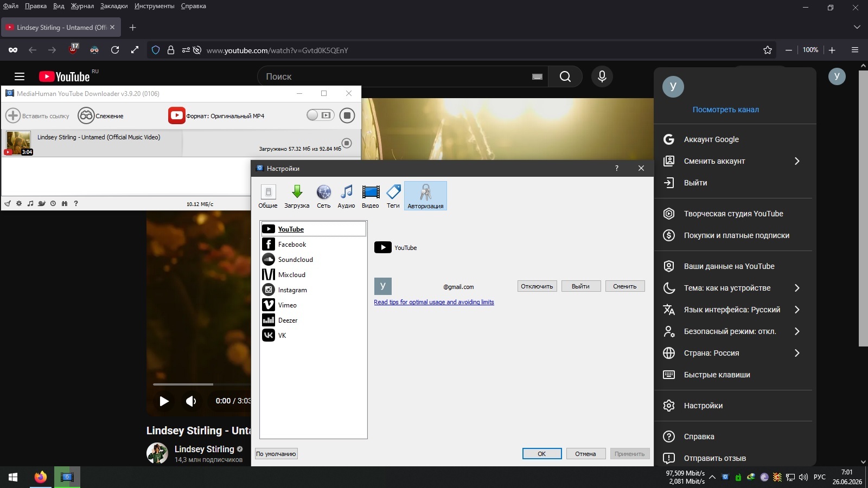The width and height of the screenshot is (868, 488).
Task: Start YouTube voice search with the microphone
Action: 602,76
